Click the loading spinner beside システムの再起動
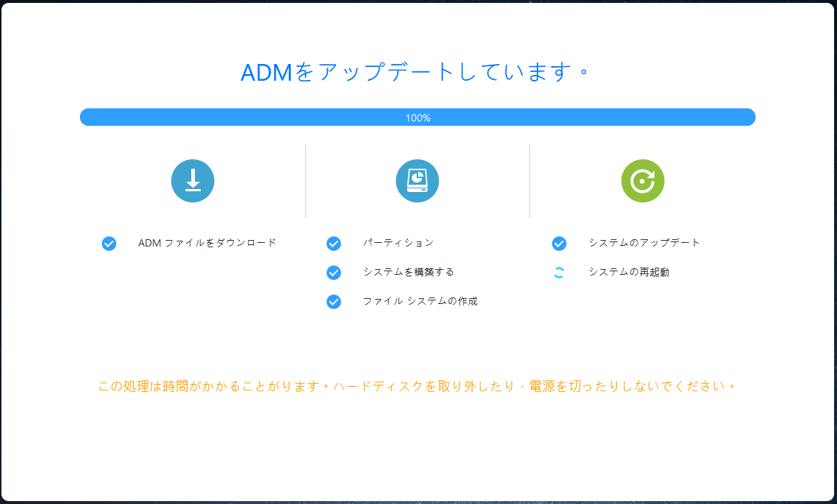This screenshot has width=837, height=504. pyautogui.click(x=559, y=273)
